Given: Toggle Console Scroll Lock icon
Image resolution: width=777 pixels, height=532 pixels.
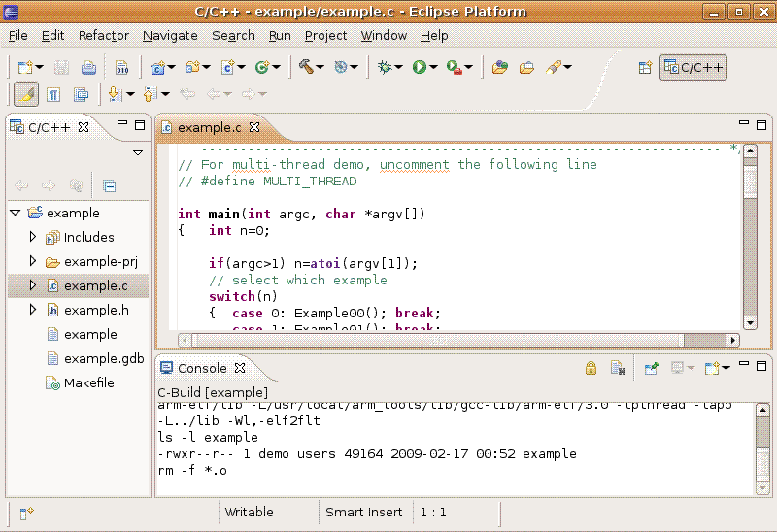Looking at the screenshot, I should (x=591, y=368).
